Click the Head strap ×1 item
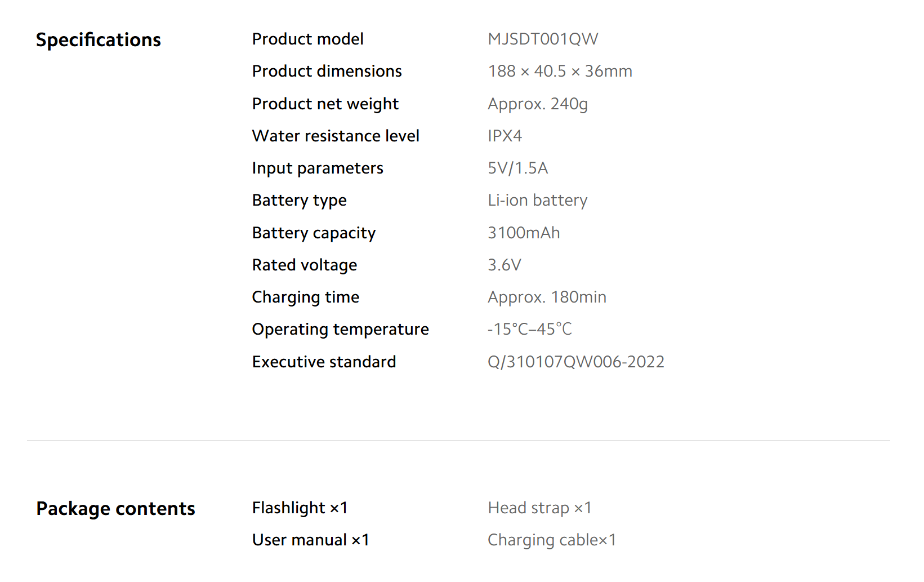 (539, 508)
